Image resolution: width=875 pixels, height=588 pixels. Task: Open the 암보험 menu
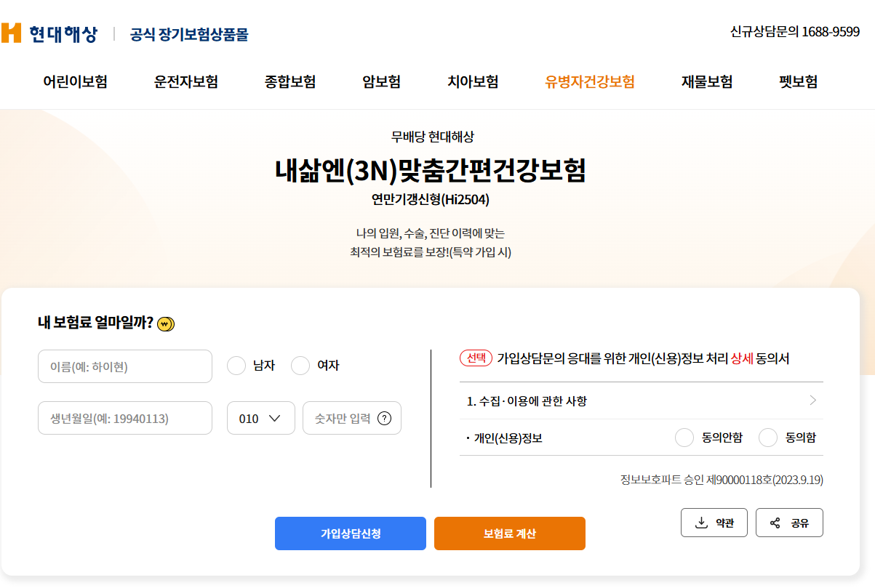382,81
